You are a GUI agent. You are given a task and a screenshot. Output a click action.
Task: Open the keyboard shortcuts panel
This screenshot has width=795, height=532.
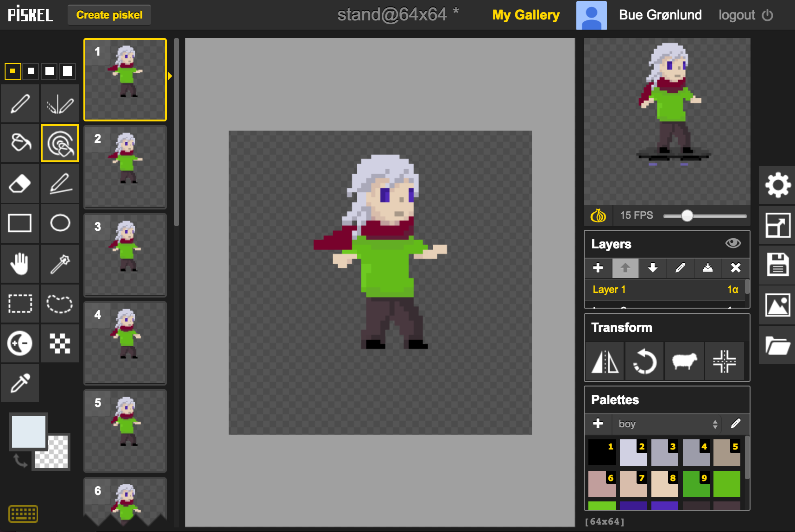pyautogui.click(x=22, y=514)
